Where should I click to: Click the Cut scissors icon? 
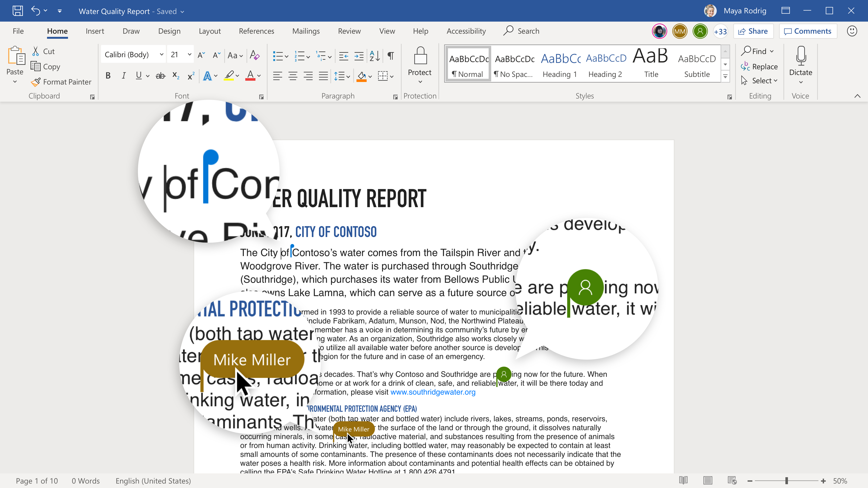35,51
